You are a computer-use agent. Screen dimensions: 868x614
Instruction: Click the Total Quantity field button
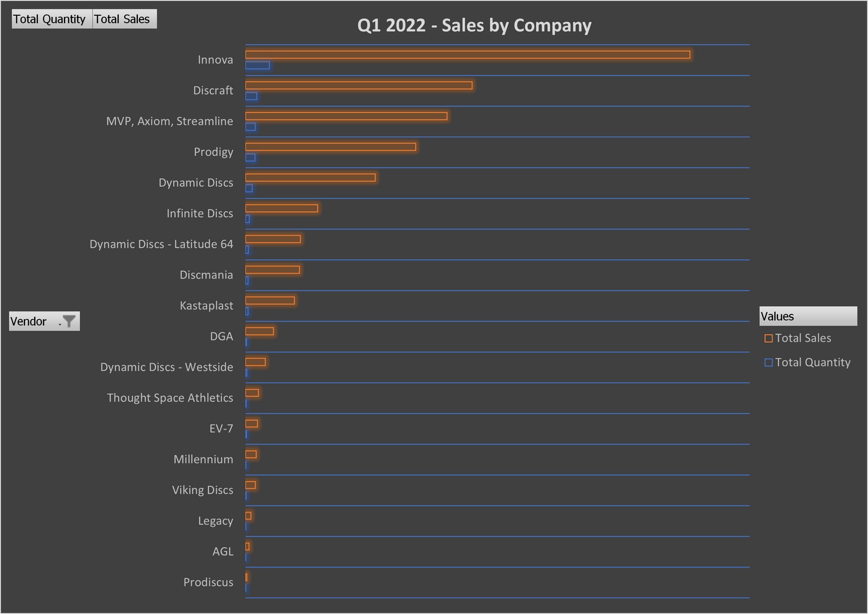pos(51,18)
